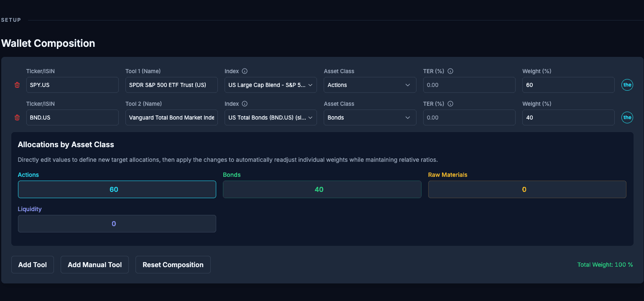
Task: Click the TER info icon in SPY.US row
Action: [x=450, y=71]
